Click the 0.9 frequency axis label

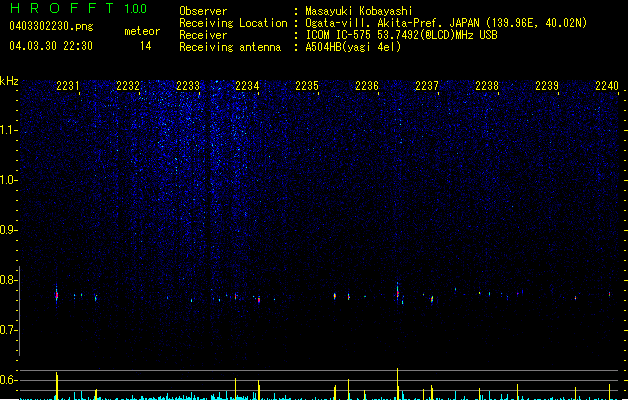(9, 230)
